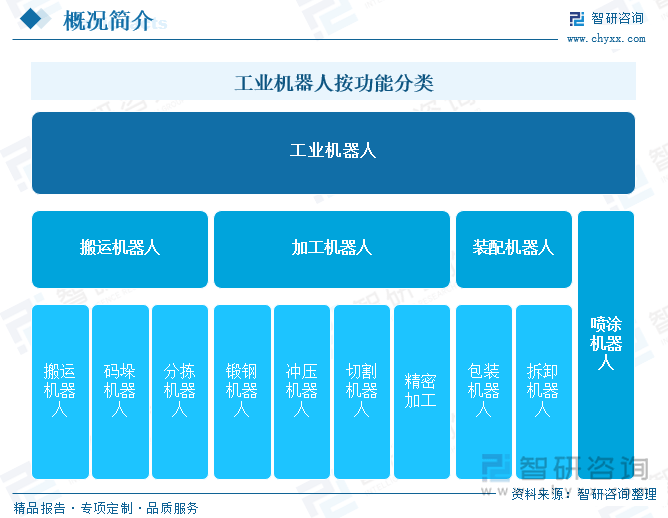
Task: Click the 搬运机器人 sub-item column
Action: (60, 392)
